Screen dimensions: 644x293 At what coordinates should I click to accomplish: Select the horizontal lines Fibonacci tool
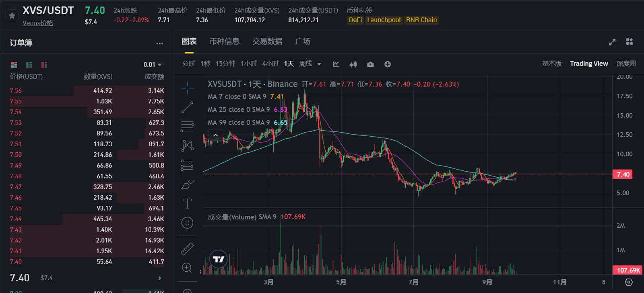click(188, 126)
